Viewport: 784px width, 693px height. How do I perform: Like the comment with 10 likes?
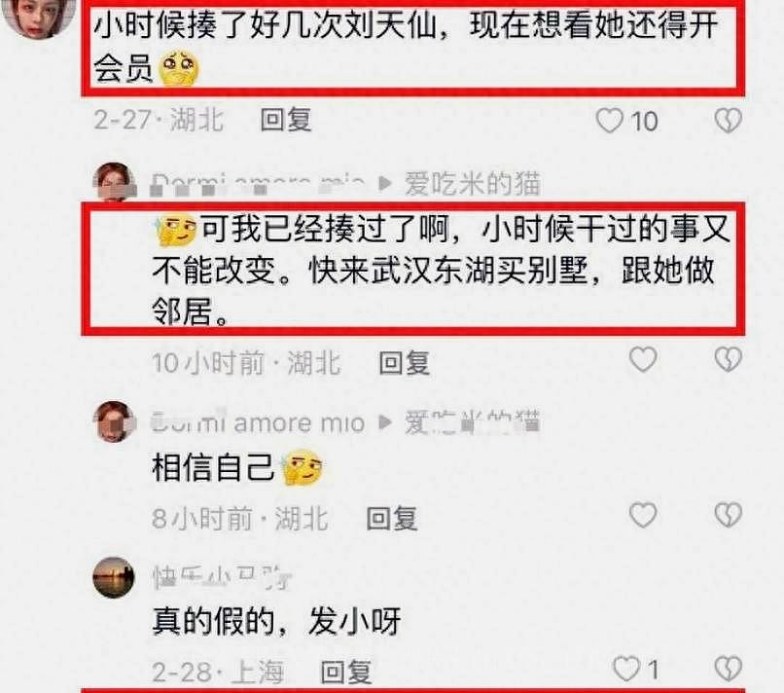click(x=610, y=121)
